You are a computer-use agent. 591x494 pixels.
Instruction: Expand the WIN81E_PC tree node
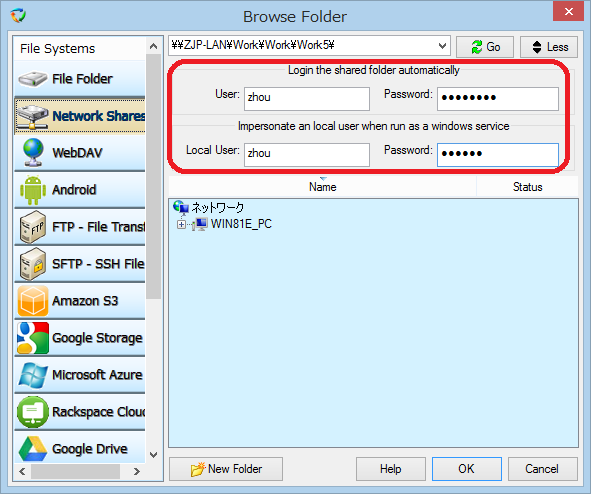coord(181,225)
